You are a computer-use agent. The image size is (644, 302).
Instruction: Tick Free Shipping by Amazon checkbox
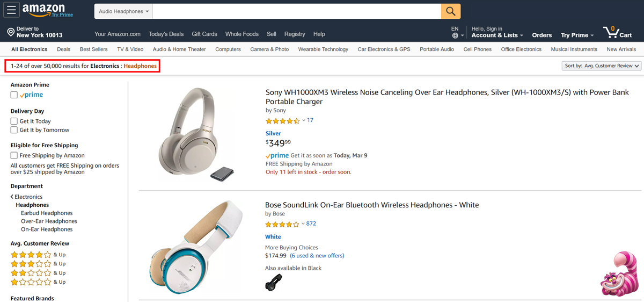(14, 155)
